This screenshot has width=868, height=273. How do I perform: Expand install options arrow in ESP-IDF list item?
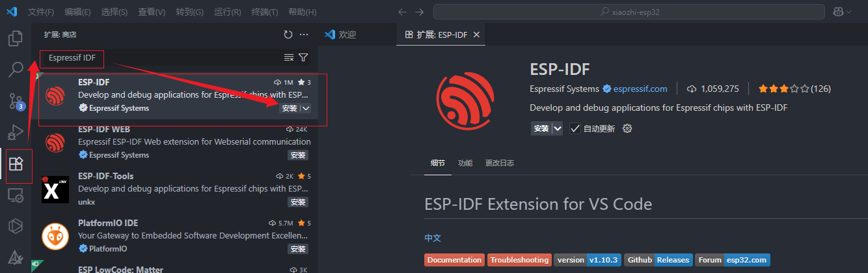click(x=305, y=108)
